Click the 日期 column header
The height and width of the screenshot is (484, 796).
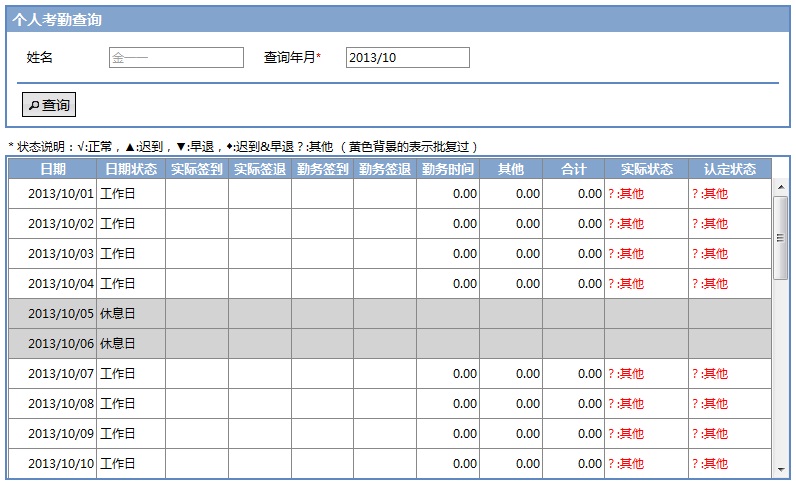point(53,169)
